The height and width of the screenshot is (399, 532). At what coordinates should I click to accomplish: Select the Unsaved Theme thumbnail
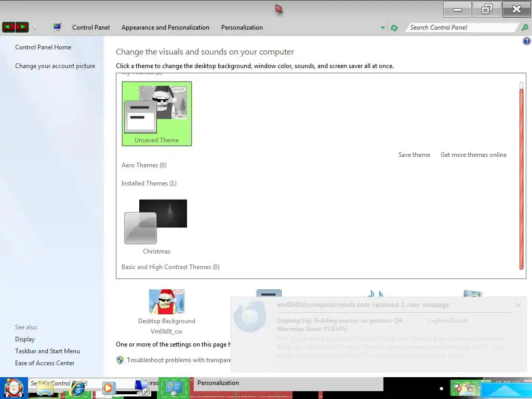point(157,114)
